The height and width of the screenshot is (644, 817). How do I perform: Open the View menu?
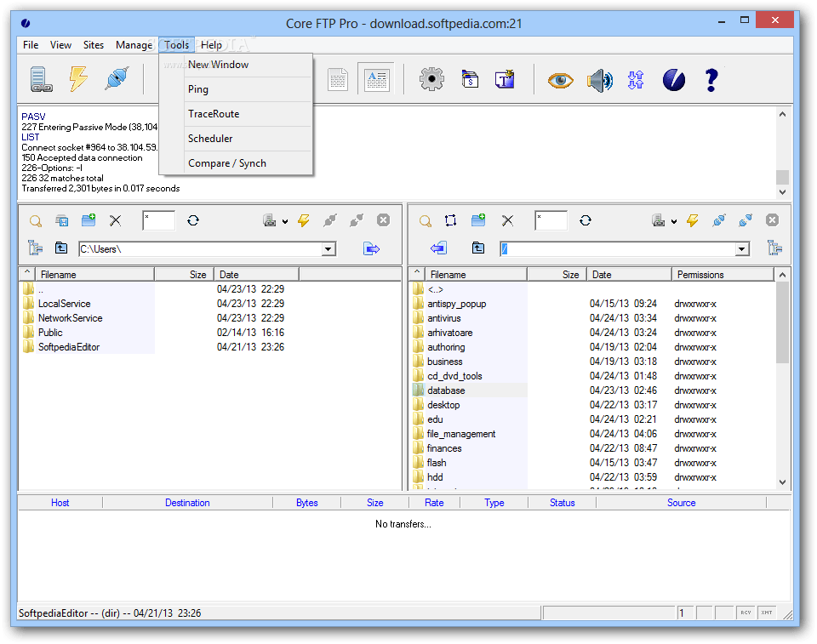tap(60, 45)
